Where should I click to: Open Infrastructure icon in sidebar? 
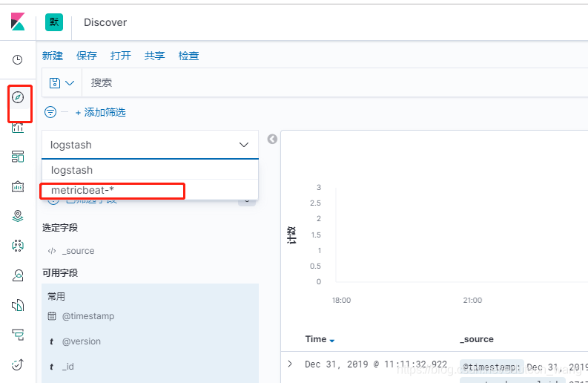point(18,275)
